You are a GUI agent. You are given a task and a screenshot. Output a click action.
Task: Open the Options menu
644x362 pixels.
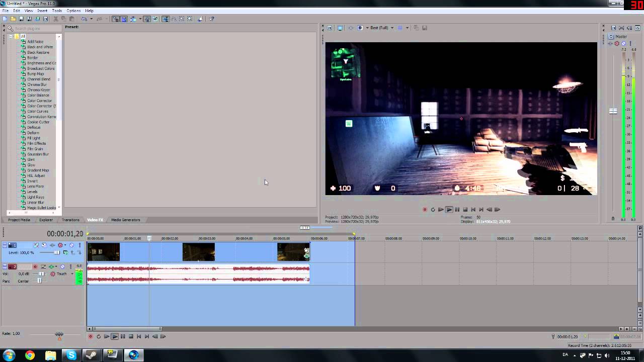click(73, 11)
